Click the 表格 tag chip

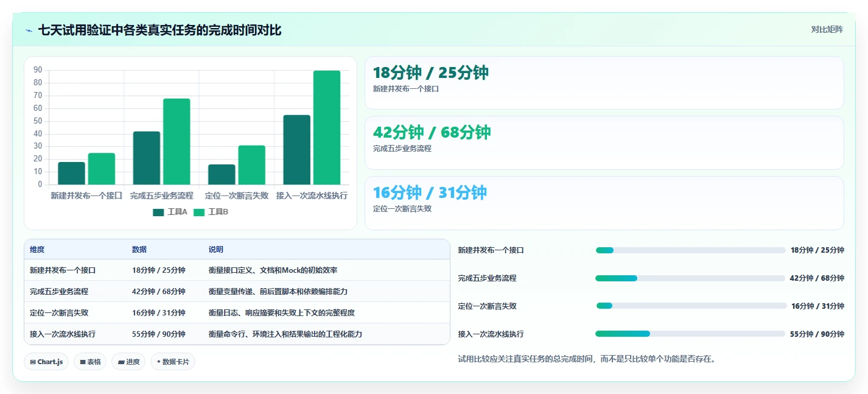(x=90, y=362)
